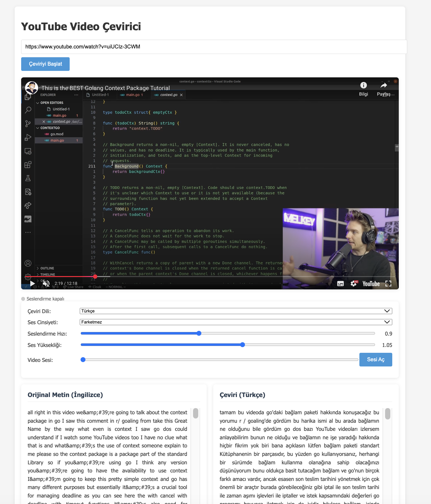Open the video on YouTube via logo
This screenshot has width=431, height=504.
click(371, 284)
